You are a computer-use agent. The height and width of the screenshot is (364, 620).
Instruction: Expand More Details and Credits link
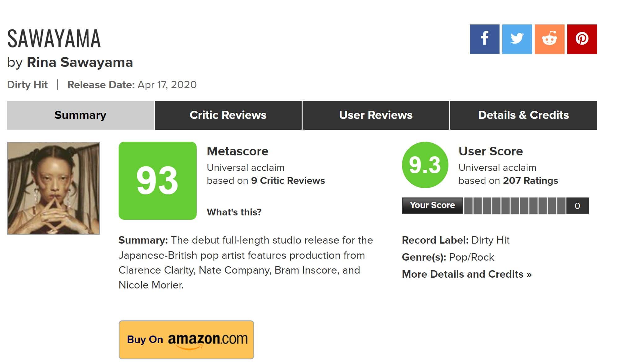click(x=466, y=274)
